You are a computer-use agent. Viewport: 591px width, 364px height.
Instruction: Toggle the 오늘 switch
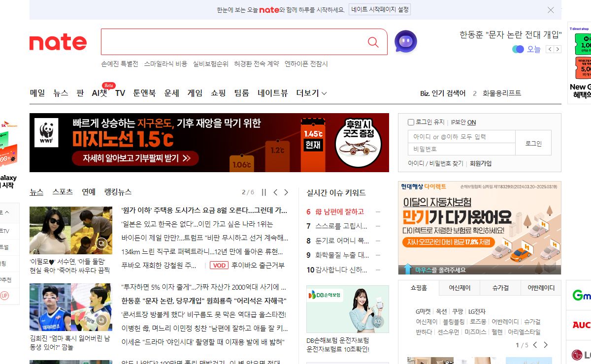pyautogui.click(x=518, y=49)
